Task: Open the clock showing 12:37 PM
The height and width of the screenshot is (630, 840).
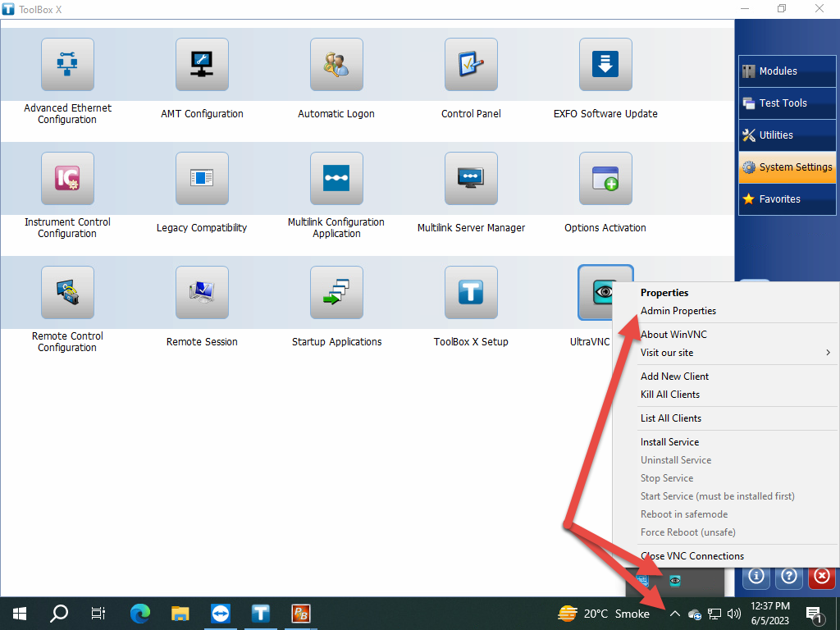Action: pos(770,614)
